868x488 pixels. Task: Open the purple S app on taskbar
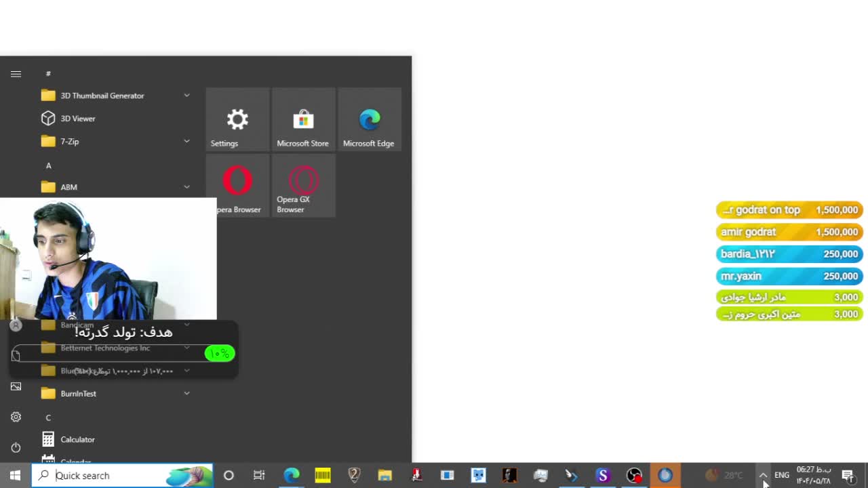(603, 475)
